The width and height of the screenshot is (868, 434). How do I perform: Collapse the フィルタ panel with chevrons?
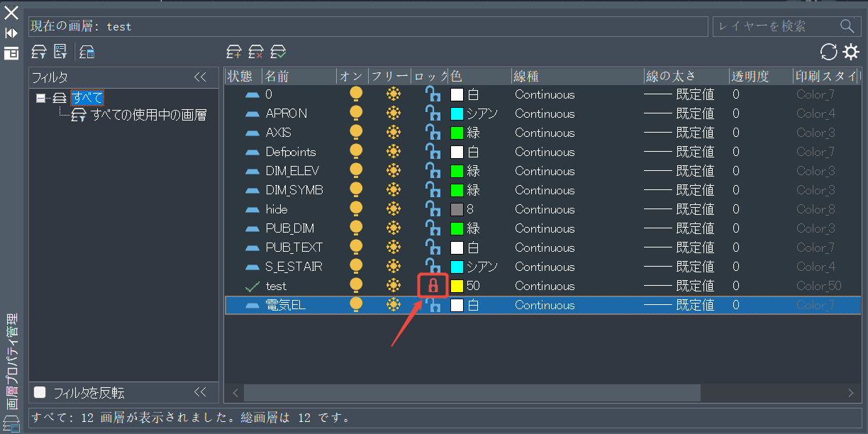[200, 77]
